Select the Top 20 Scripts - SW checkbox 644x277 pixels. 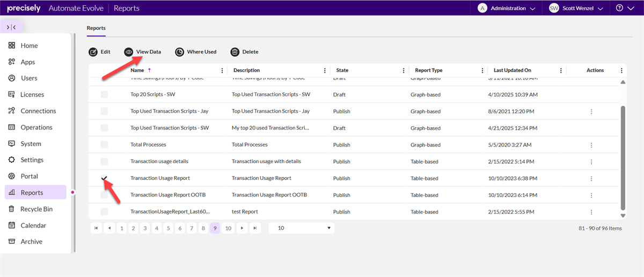click(104, 94)
